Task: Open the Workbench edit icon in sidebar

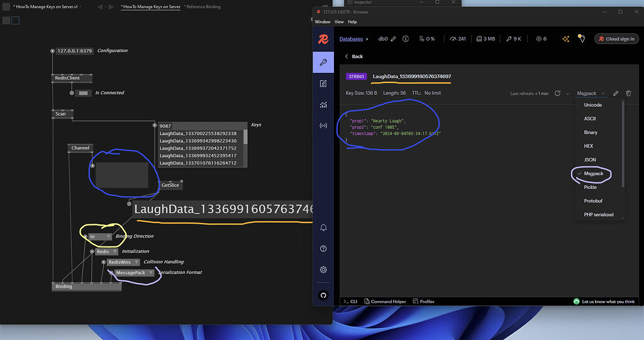Action: click(323, 84)
